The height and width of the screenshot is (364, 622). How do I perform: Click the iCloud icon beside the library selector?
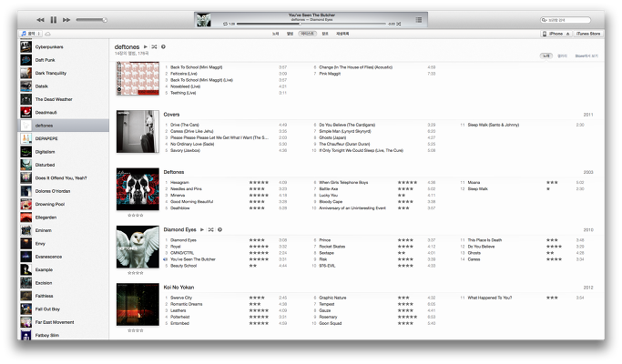47,34
